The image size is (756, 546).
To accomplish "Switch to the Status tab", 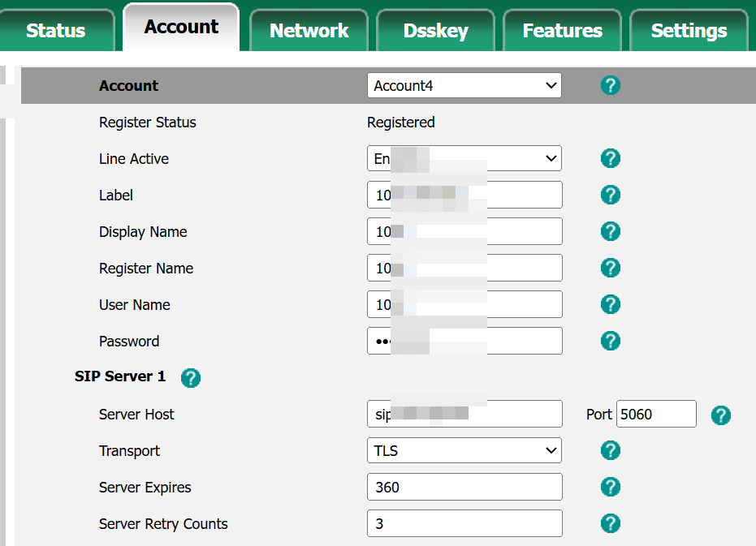I will point(55,31).
